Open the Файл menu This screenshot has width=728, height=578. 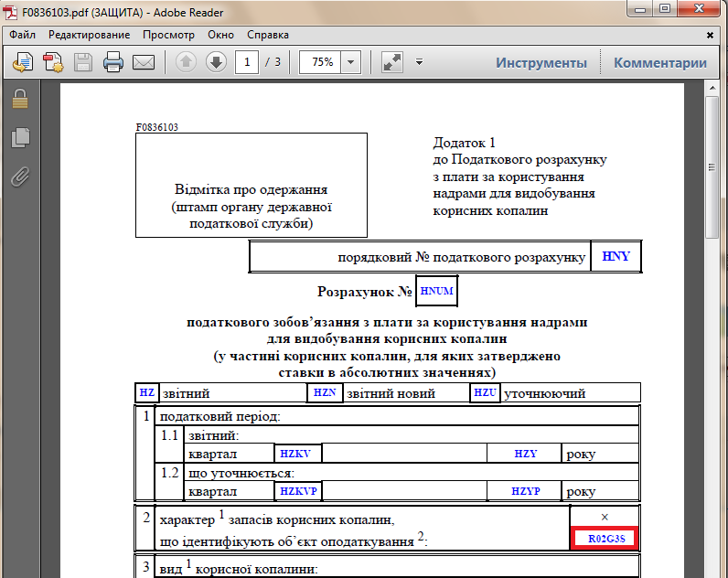click(23, 35)
